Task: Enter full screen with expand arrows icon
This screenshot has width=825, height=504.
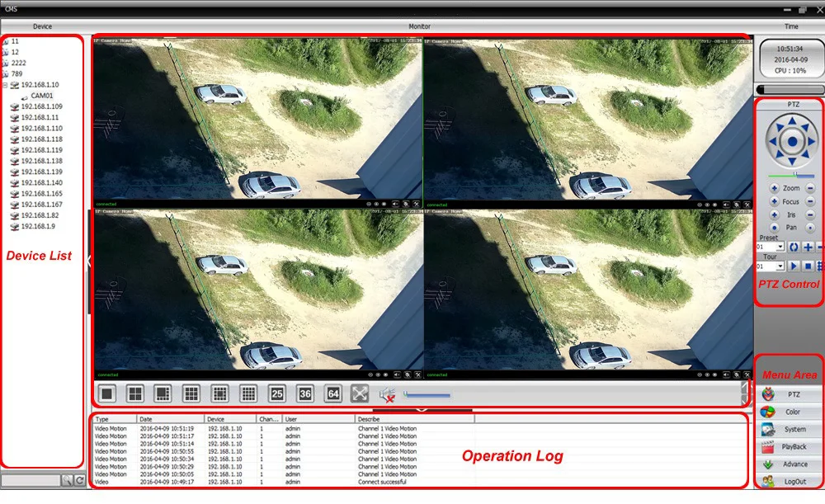Action: click(x=360, y=393)
